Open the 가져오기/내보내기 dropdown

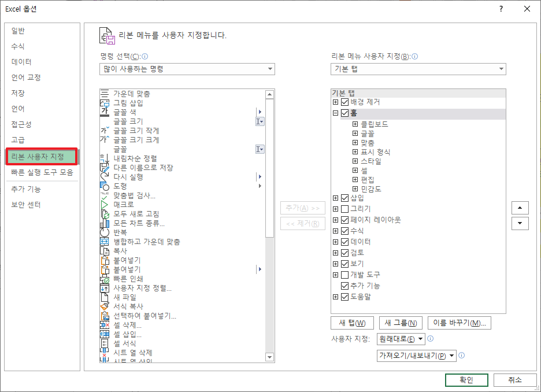tap(417, 356)
